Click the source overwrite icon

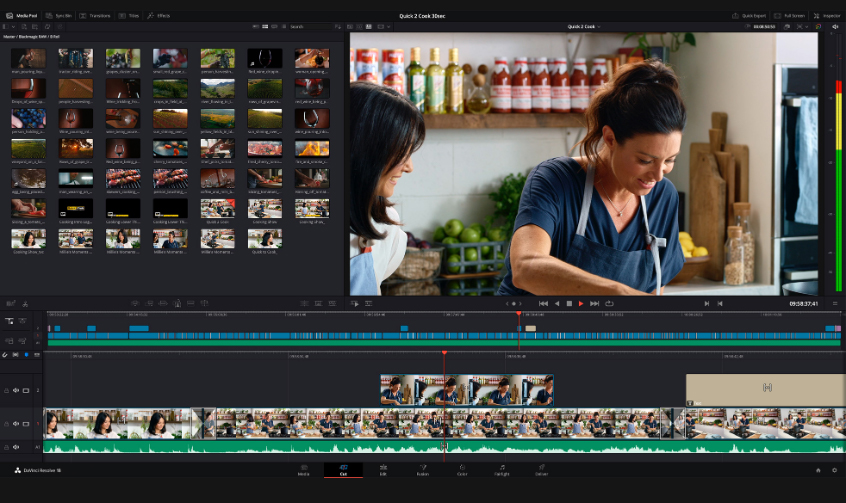tap(204, 304)
